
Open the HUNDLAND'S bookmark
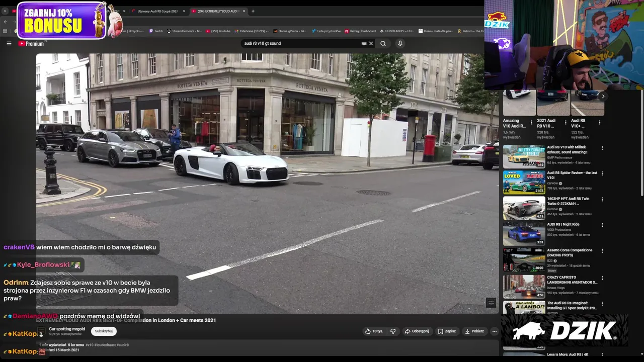[397, 31]
